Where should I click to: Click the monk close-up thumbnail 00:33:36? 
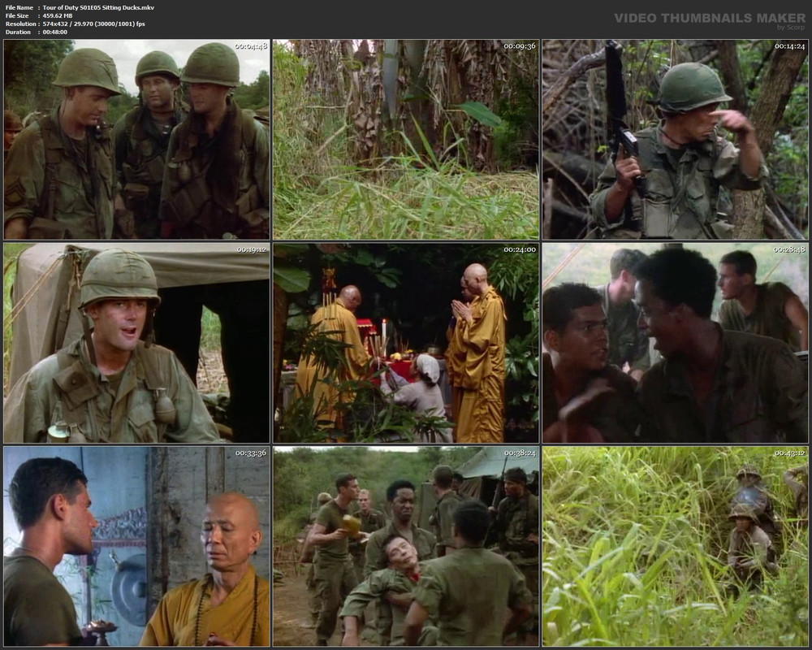pos(136,546)
